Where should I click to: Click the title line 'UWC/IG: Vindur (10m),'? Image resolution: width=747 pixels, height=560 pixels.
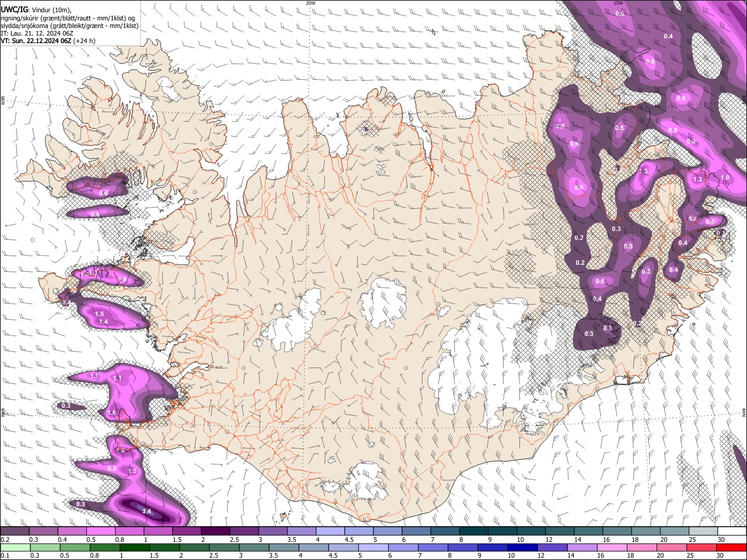[x=36, y=9]
